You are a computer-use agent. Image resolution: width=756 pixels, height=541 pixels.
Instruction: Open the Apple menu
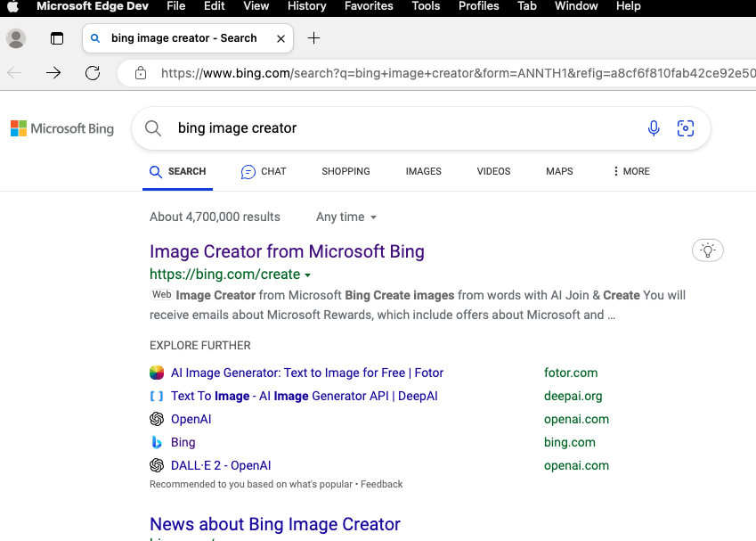click(x=13, y=6)
